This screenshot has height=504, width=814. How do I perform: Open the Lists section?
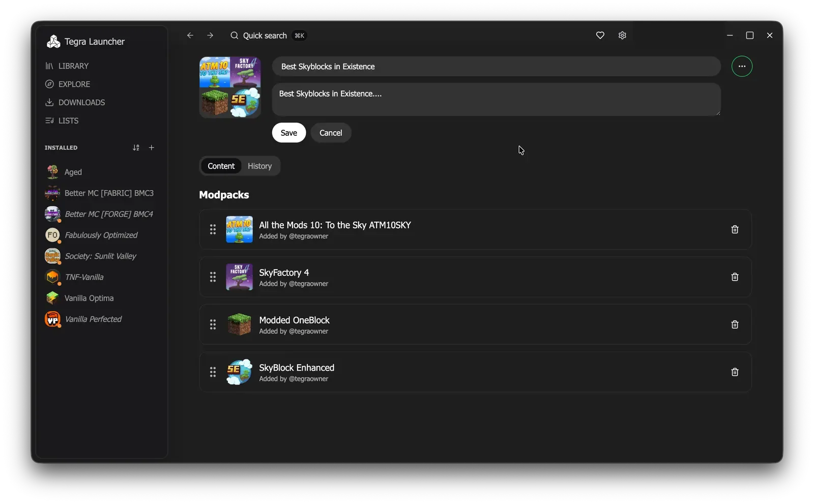tap(62, 121)
